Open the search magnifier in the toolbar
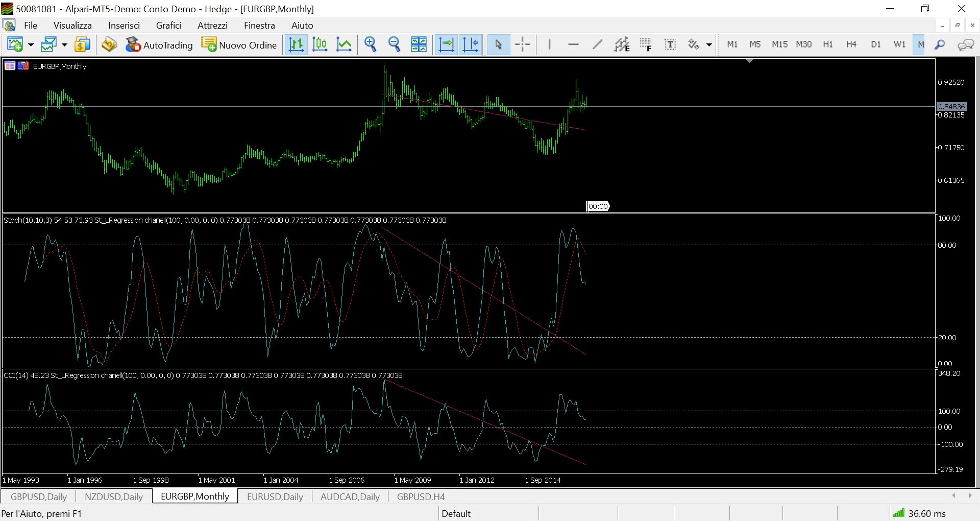Viewport: 980px width, 521px height. (x=940, y=45)
